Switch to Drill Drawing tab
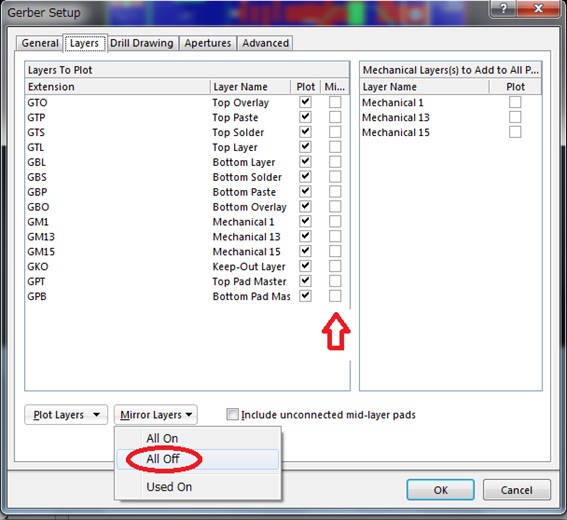567x520 pixels. (142, 43)
